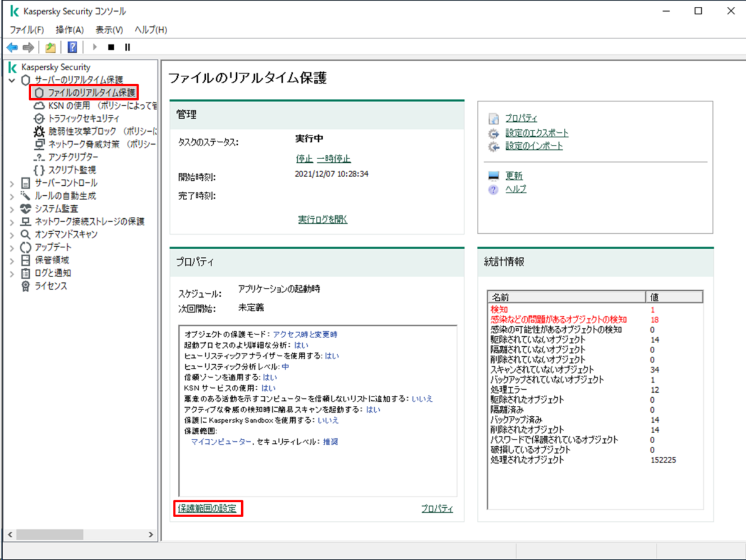Click the back arrow toolbar icon
This screenshot has height=560, width=746.
tap(12, 47)
